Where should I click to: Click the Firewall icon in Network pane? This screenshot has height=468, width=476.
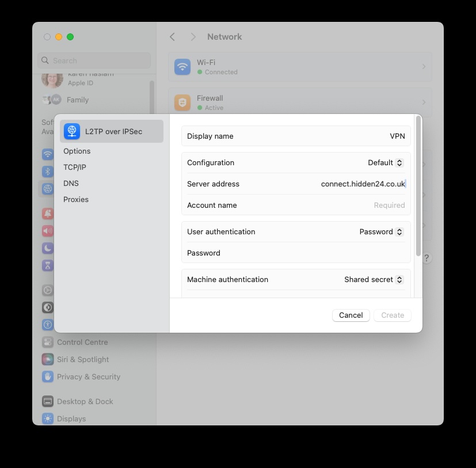(182, 102)
